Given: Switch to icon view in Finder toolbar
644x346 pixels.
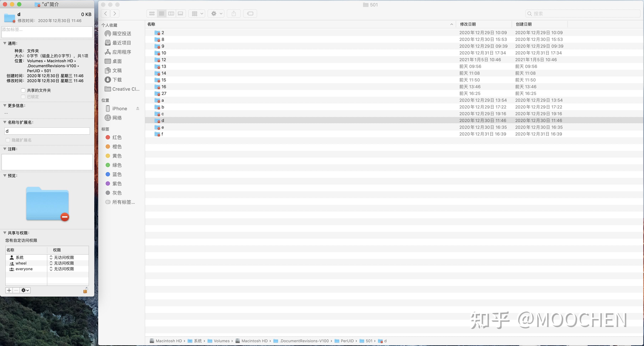Looking at the screenshot, I should click(x=152, y=14).
